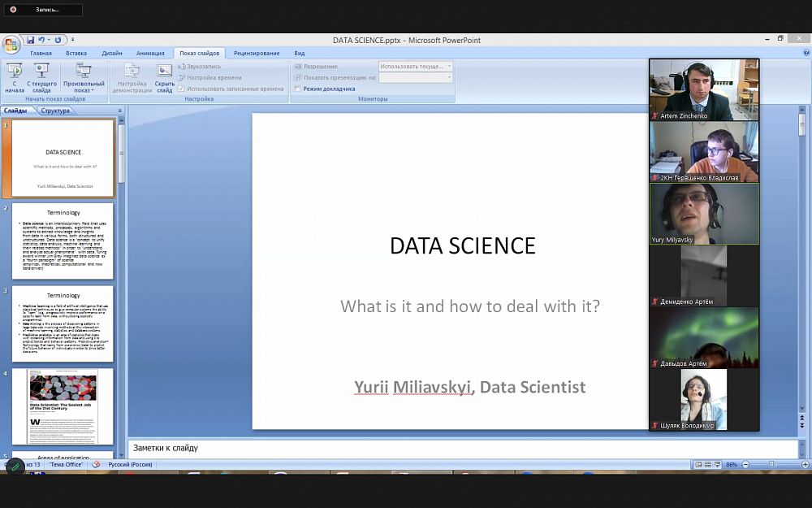This screenshot has width=812, height=508.
Task: Click 2КН Геращенко Владислав video tile
Action: pos(704,152)
